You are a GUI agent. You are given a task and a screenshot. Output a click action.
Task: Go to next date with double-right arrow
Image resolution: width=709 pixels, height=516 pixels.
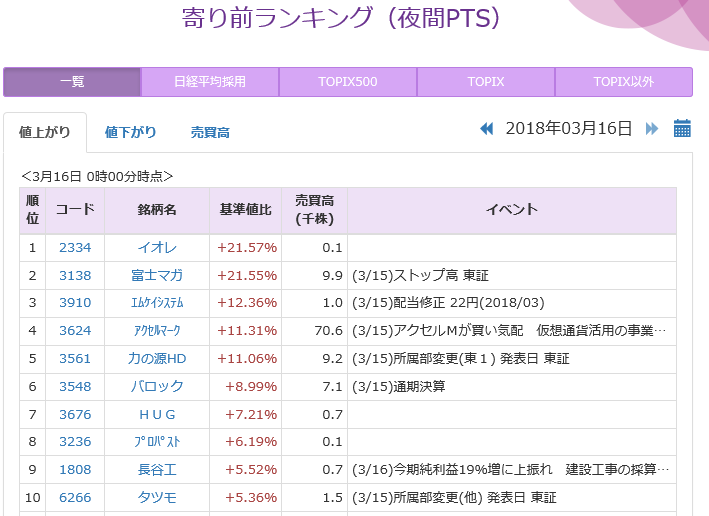pos(652,129)
